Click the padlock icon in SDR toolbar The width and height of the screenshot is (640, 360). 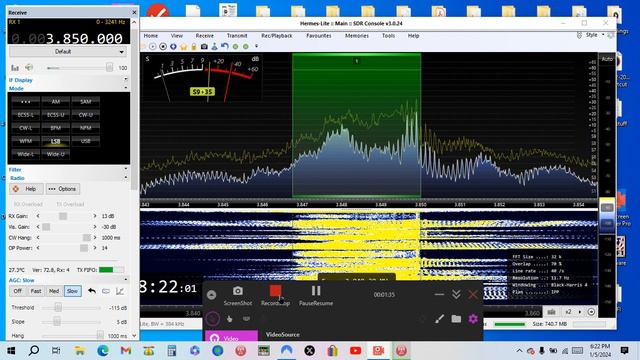pos(194,47)
